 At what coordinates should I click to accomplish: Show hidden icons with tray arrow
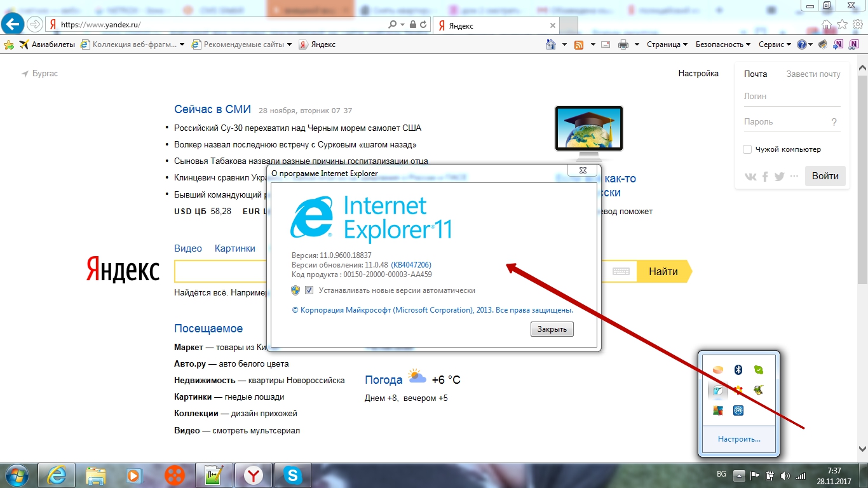738,475
